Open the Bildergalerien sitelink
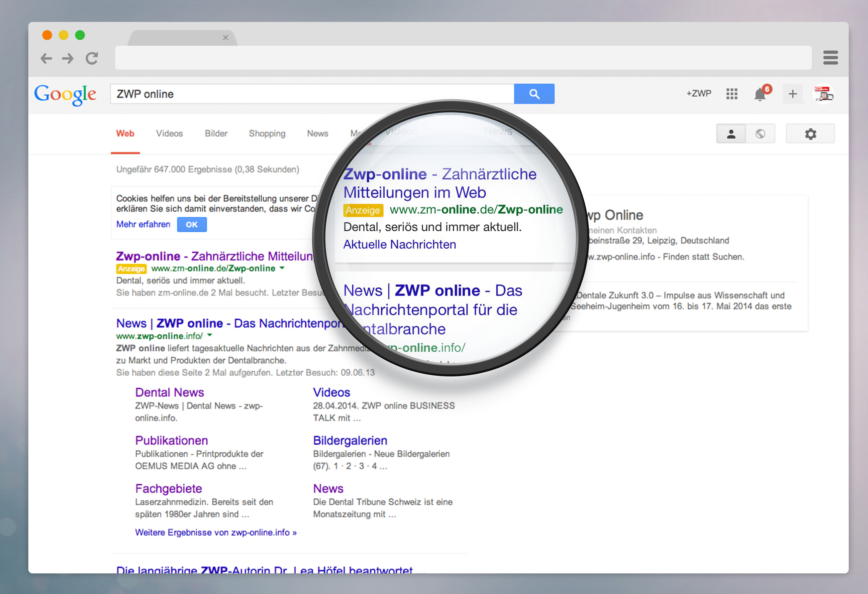Screen dimensions: 868x594 350,441
